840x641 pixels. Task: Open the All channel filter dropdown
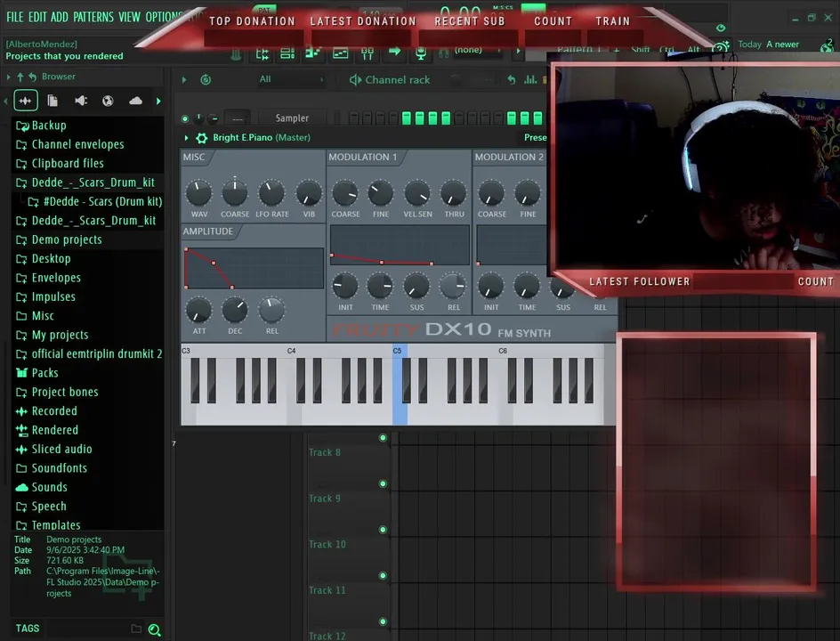click(292, 79)
